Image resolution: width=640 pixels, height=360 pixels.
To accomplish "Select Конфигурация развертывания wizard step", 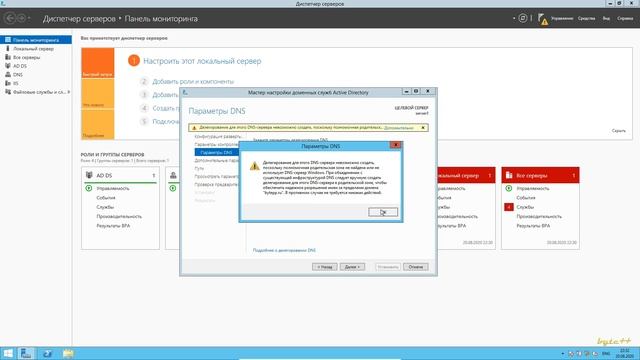I will click(x=218, y=136).
